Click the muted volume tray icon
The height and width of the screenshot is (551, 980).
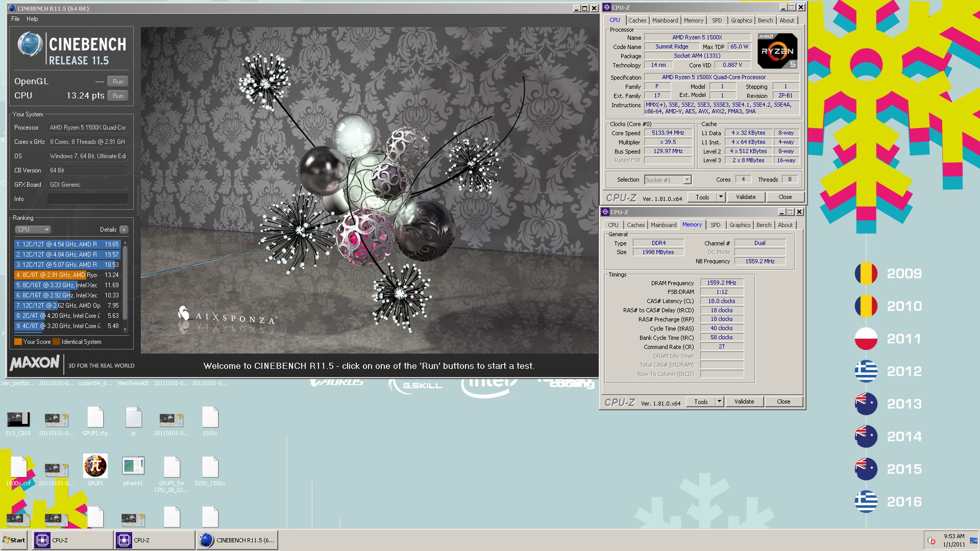[x=932, y=540]
